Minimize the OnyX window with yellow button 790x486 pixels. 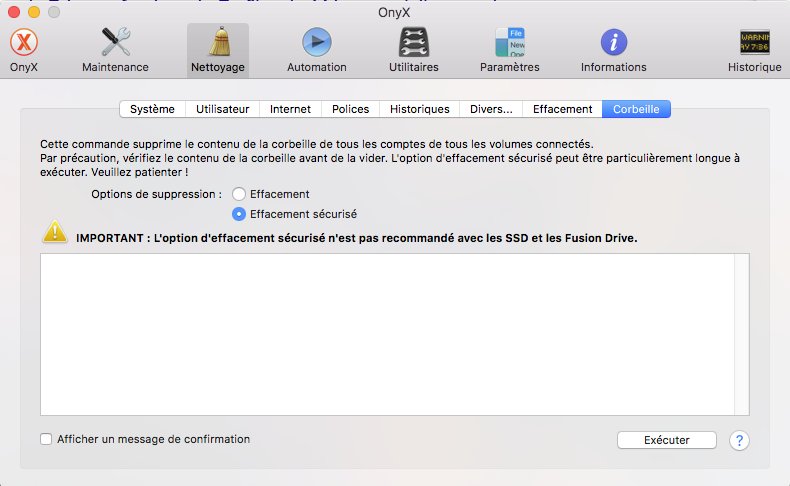coord(34,12)
